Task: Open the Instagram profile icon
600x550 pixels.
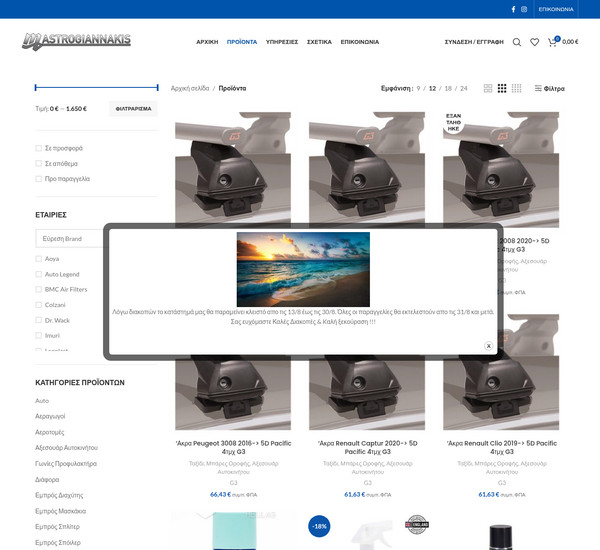Action: click(x=524, y=9)
